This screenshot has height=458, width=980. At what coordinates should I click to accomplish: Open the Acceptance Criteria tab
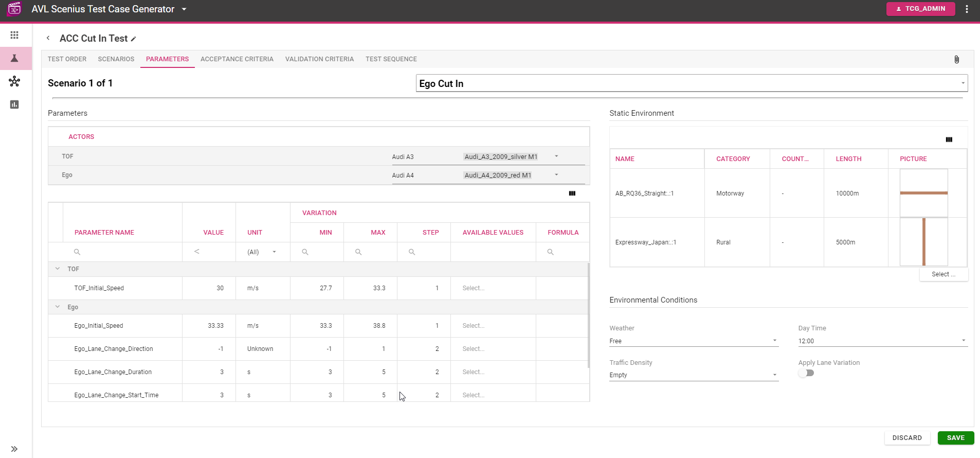[237, 59]
